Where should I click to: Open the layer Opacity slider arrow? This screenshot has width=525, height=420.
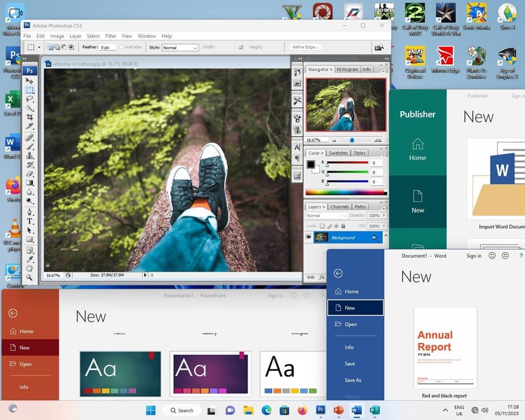(384, 215)
